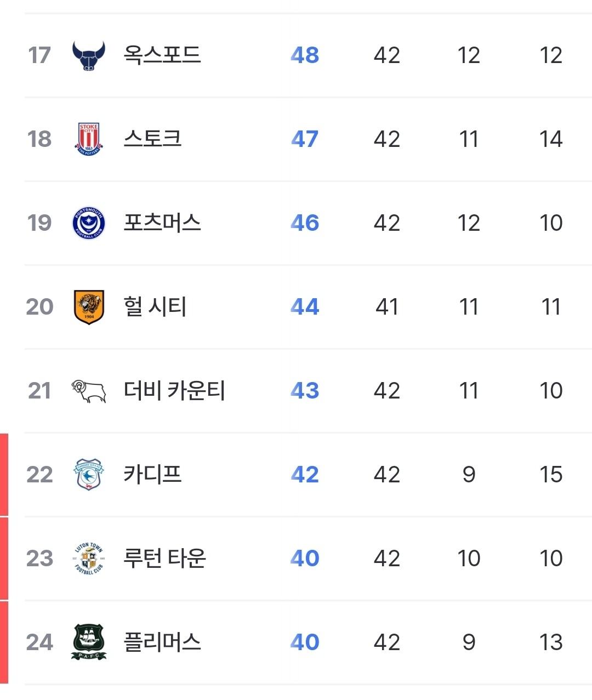The width and height of the screenshot is (592, 700).
Task: Tap the 헐 시티 team name
Action: (155, 306)
